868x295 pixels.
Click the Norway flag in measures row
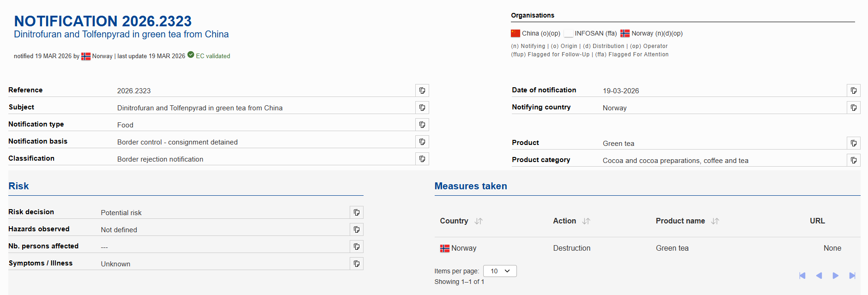click(x=445, y=248)
